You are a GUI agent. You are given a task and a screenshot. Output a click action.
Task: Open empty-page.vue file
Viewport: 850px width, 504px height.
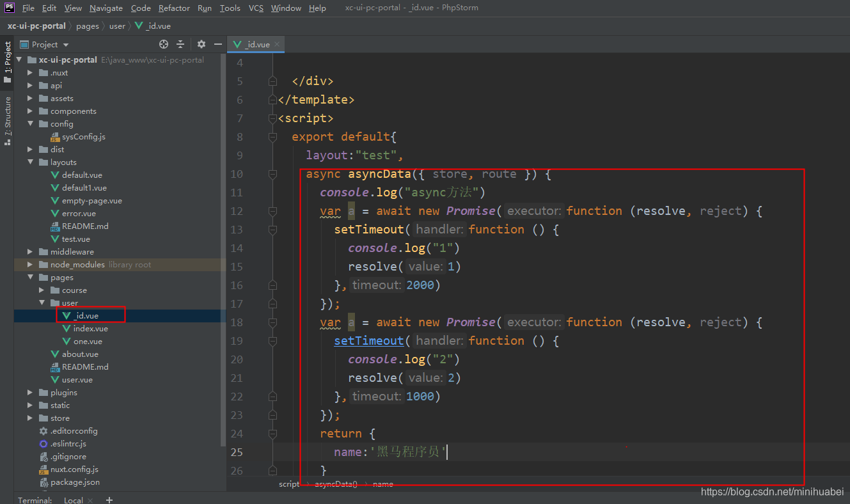(x=91, y=200)
